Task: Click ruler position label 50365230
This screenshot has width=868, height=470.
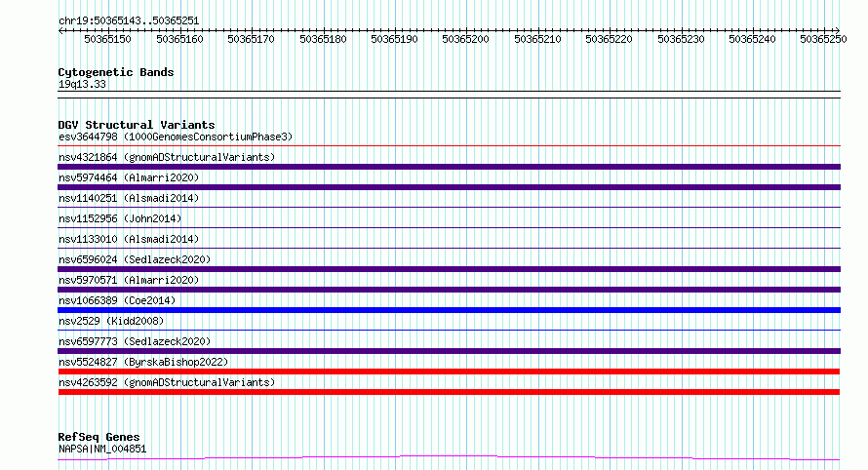Action: click(681, 39)
